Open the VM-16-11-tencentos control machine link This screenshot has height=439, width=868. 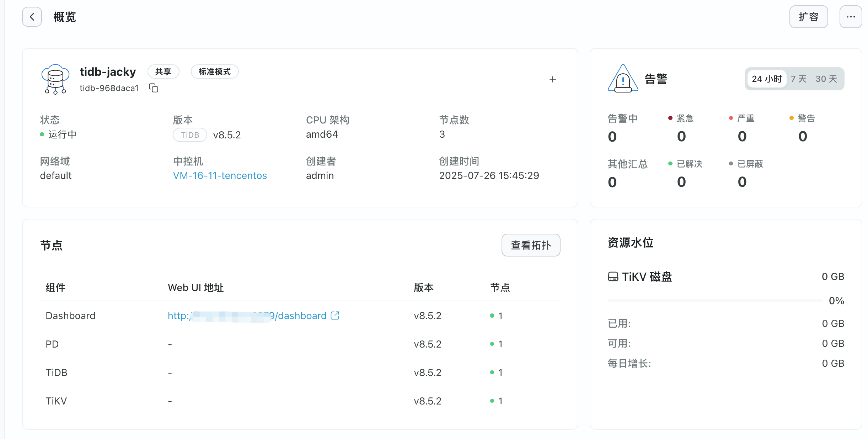tap(220, 175)
